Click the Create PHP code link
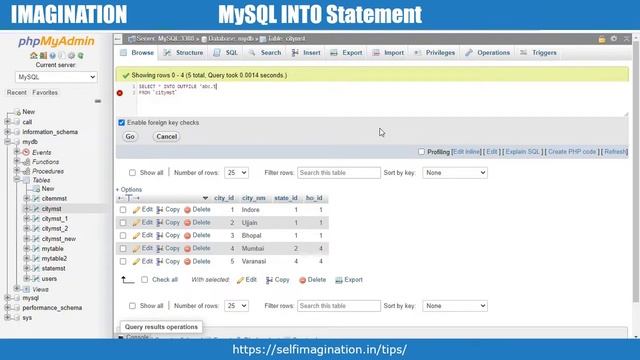This screenshot has height=360, width=640. pyautogui.click(x=572, y=151)
